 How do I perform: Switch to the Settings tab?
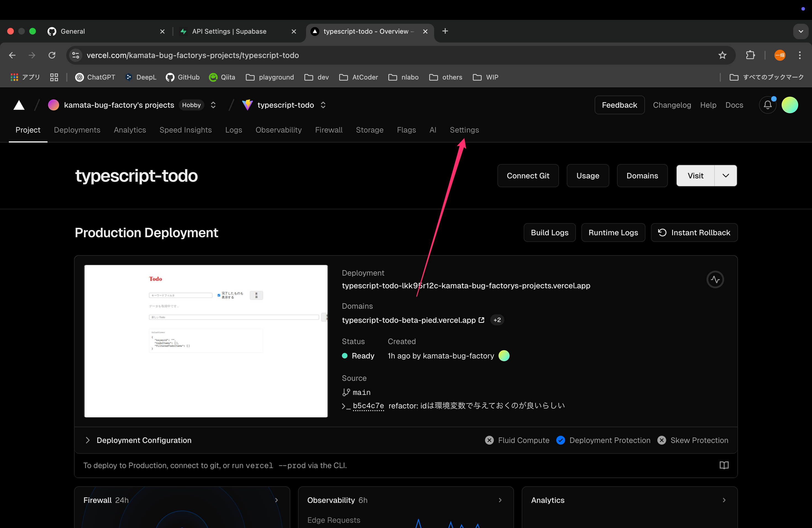464,130
